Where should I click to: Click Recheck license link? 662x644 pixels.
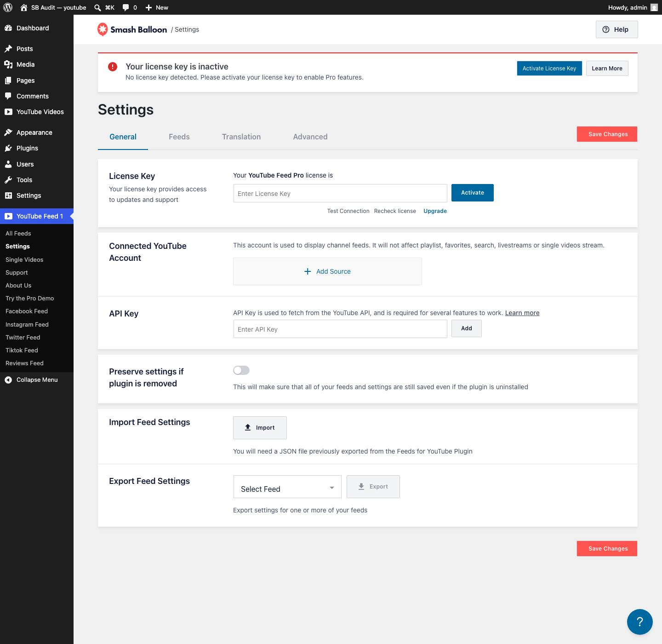click(395, 211)
